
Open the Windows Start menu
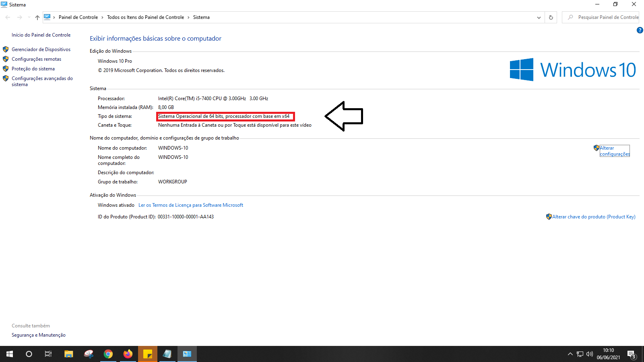(x=10, y=354)
